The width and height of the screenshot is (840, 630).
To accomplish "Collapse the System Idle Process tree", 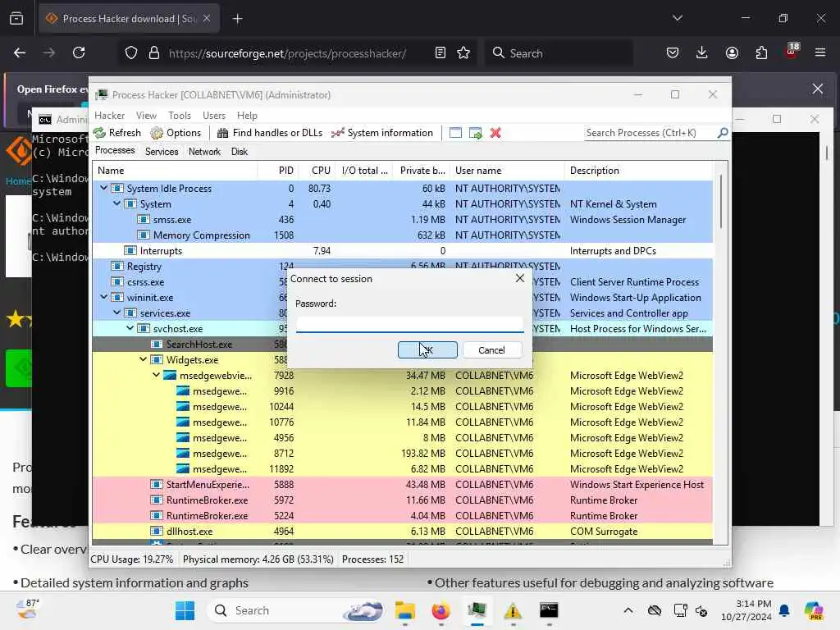I will coord(104,188).
